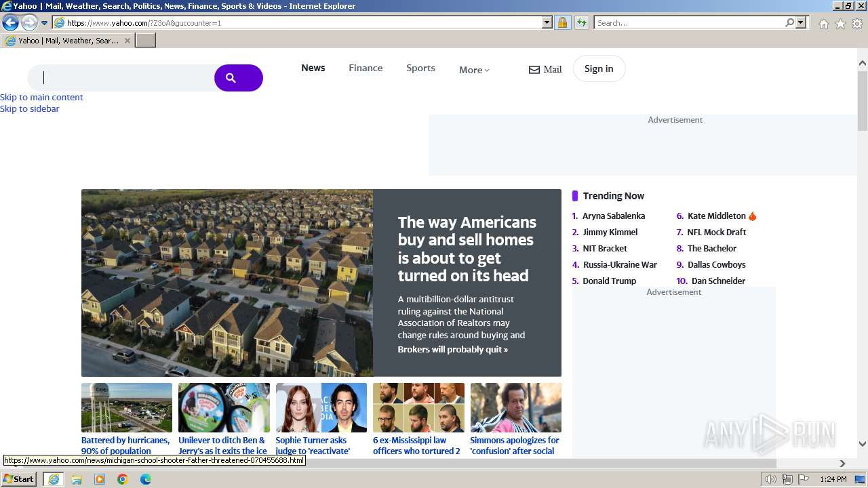Image resolution: width=868 pixels, height=488 pixels.
Task: Click 'Brokers will probably quit' link
Action: (x=452, y=350)
